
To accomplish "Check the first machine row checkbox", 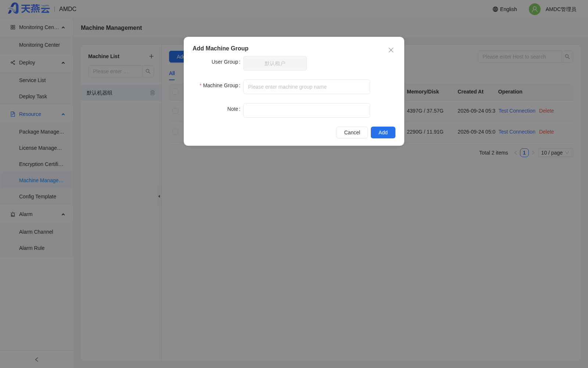I will click(x=175, y=111).
